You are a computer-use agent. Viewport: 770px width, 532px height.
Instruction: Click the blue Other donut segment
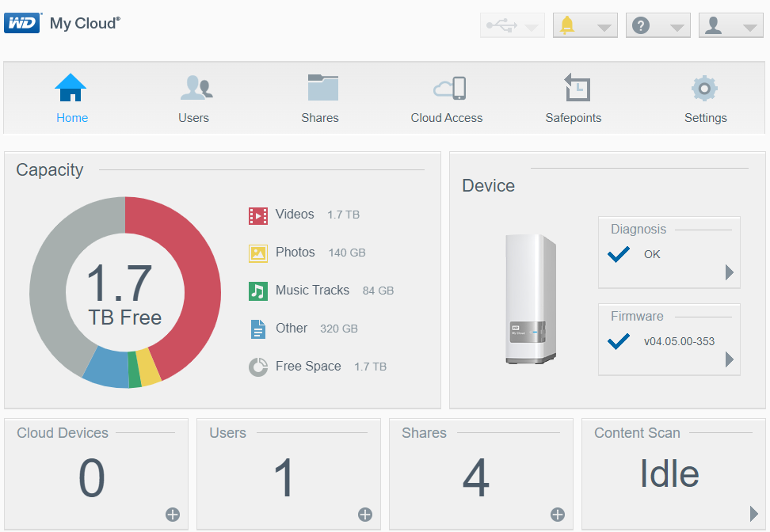coord(108,368)
